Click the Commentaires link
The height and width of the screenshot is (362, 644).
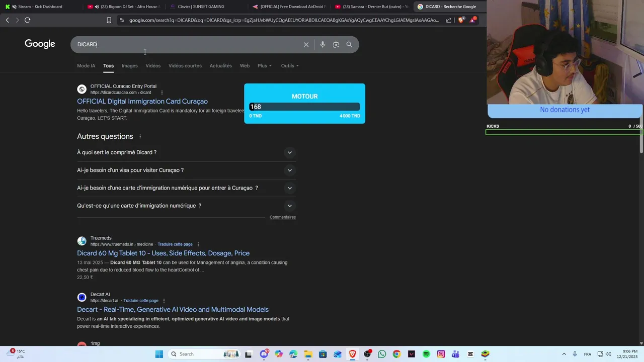pos(283,217)
